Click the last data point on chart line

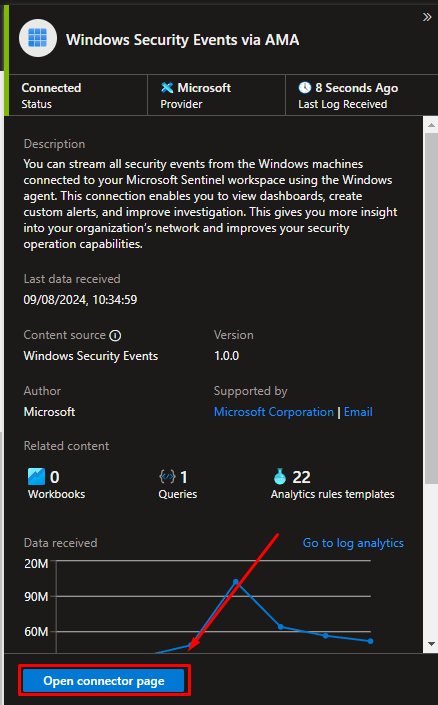[370, 641]
